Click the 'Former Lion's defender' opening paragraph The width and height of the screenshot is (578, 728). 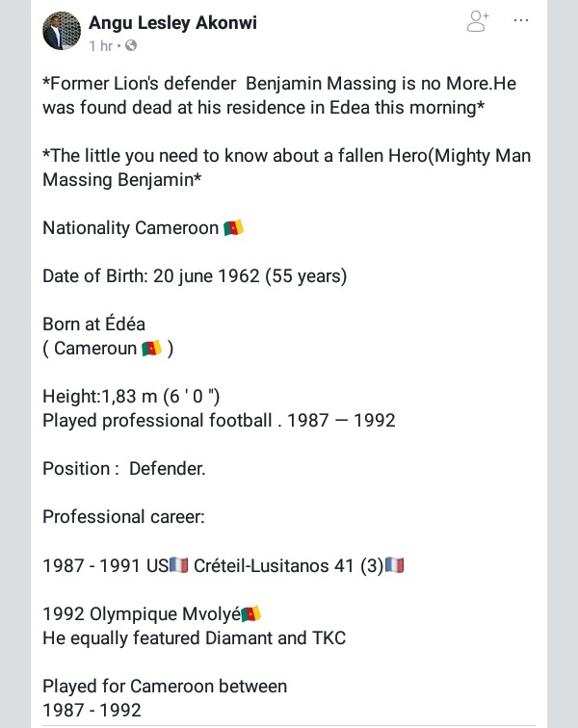279,95
